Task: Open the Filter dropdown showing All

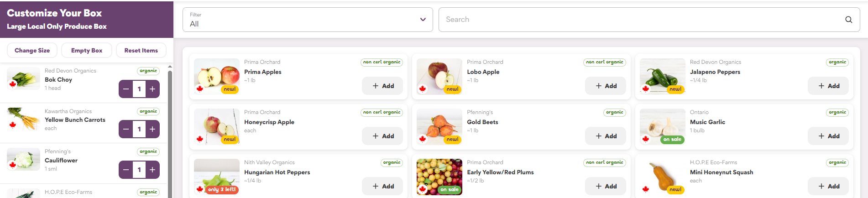Action: point(308,20)
